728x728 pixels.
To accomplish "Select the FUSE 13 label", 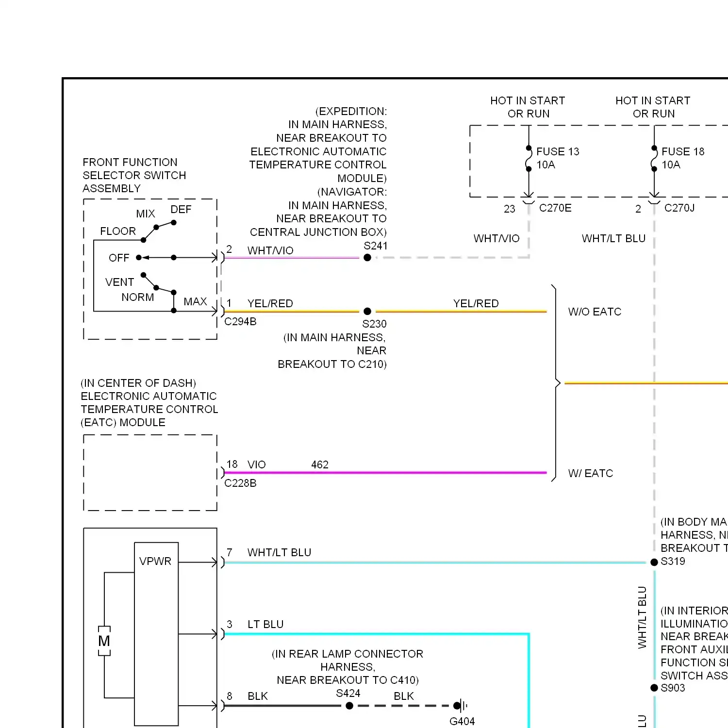I will tap(558, 151).
